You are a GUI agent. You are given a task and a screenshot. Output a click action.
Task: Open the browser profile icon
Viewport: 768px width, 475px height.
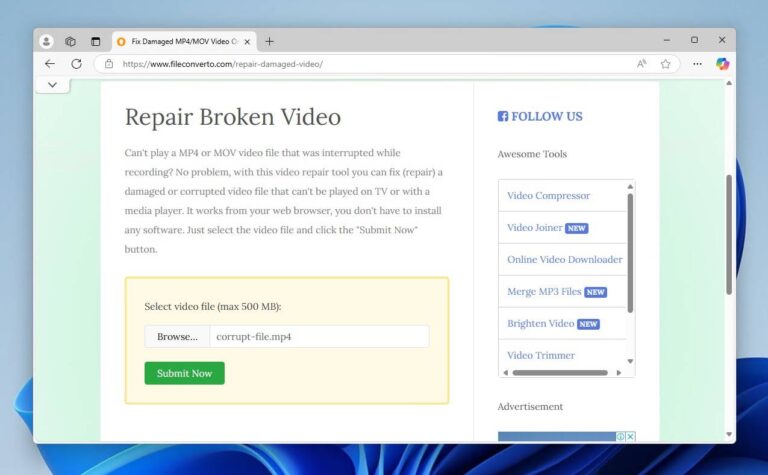(x=46, y=42)
